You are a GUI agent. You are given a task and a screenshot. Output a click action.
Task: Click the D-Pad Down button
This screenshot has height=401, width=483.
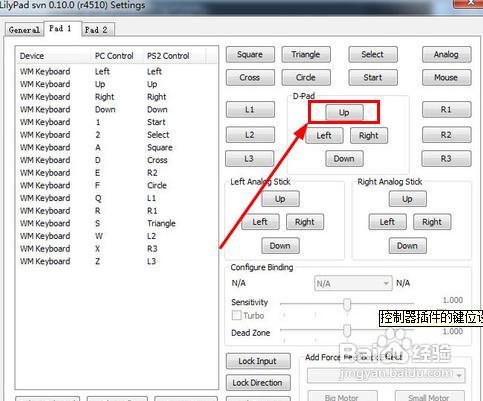(x=344, y=158)
